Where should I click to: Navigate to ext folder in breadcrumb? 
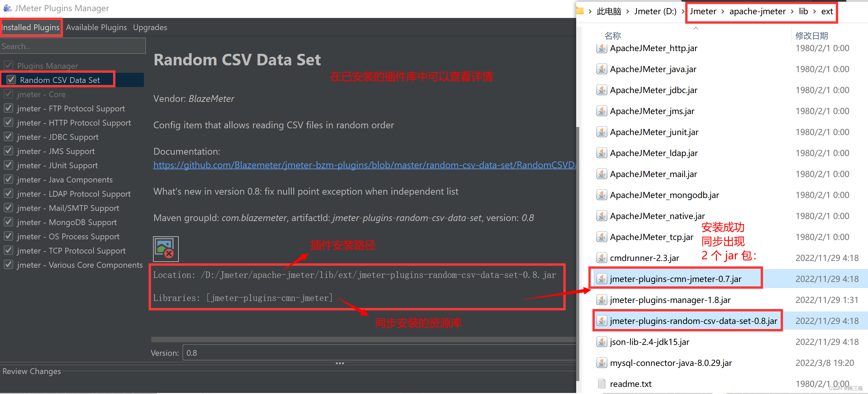(x=827, y=12)
